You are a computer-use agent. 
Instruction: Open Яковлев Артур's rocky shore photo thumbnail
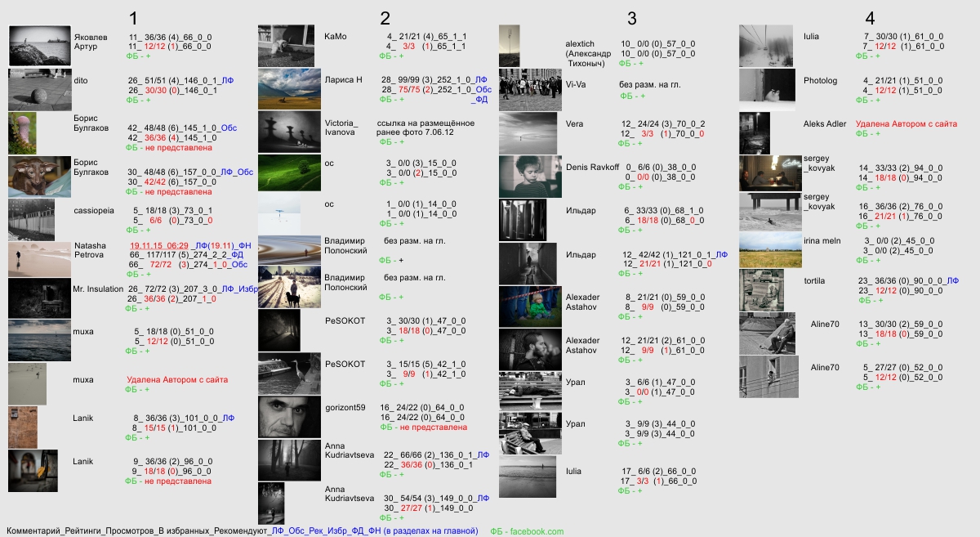pos(38,45)
